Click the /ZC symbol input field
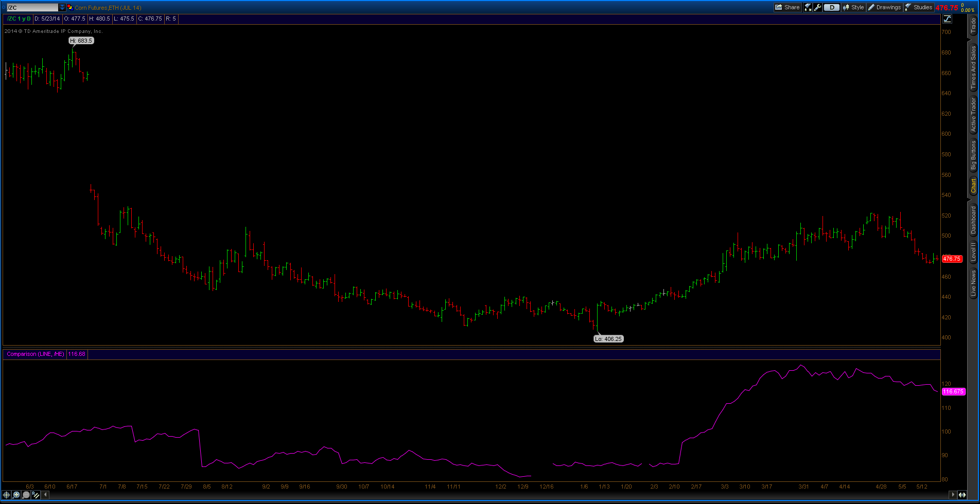This screenshot has width=980, height=504. [x=32, y=8]
